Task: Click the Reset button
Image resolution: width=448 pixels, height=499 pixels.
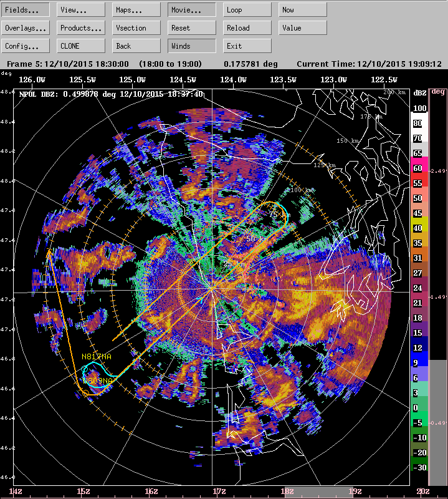Action: [191, 28]
